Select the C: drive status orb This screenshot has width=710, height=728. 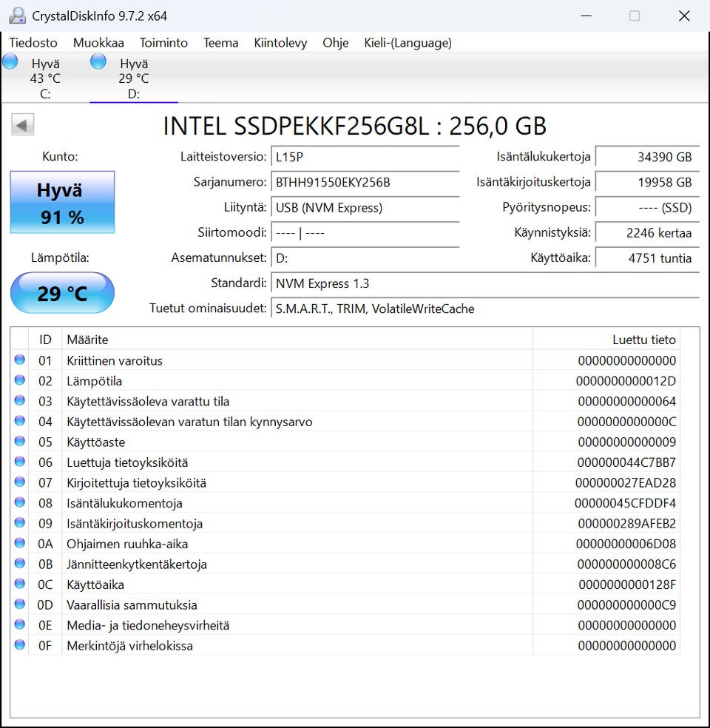tap(10, 62)
